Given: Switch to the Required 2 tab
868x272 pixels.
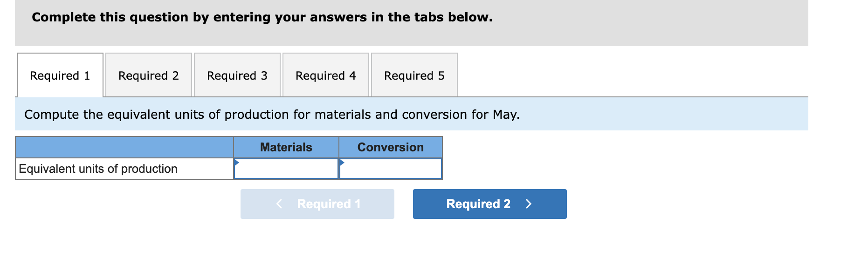Looking at the screenshot, I should point(148,75).
